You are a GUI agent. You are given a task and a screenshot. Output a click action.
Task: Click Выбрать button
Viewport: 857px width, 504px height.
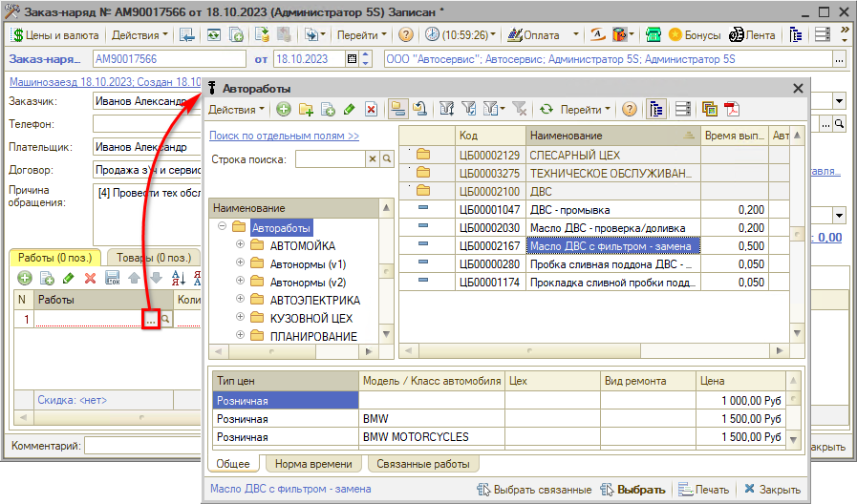pyautogui.click(x=632, y=490)
